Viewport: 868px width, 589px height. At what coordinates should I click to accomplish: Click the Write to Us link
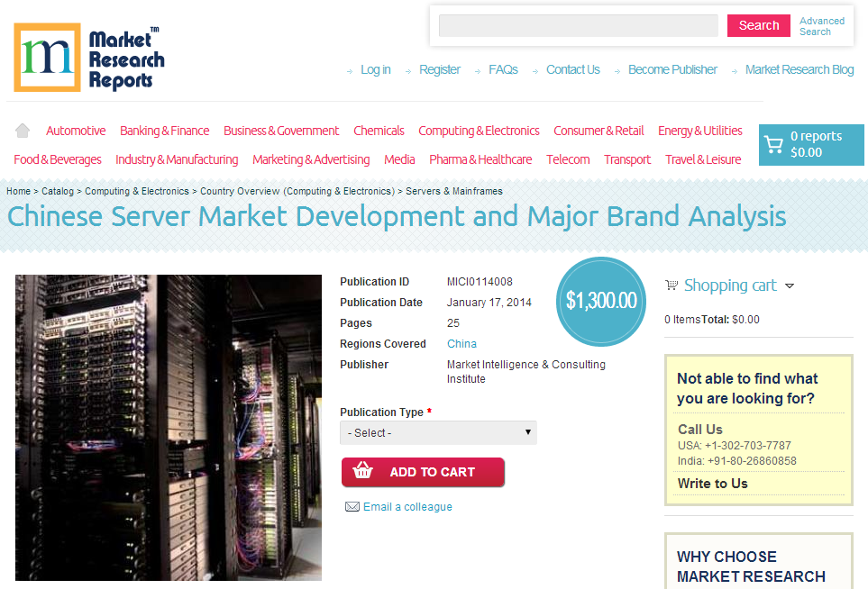pyautogui.click(x=712, y=484)
